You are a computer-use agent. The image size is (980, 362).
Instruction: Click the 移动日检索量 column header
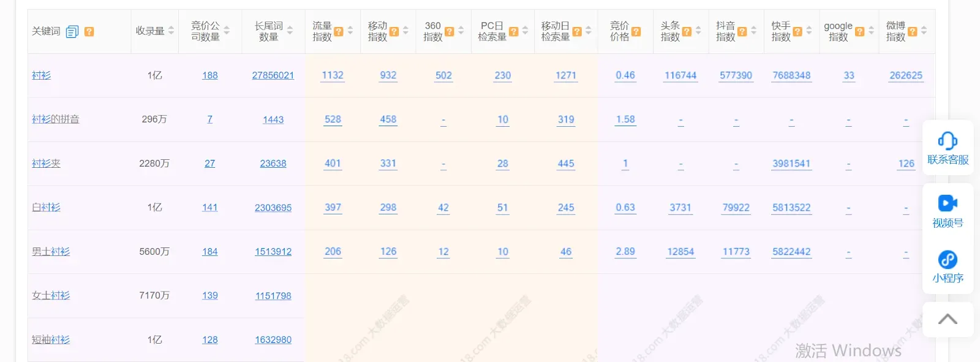(x=556, y=31)
